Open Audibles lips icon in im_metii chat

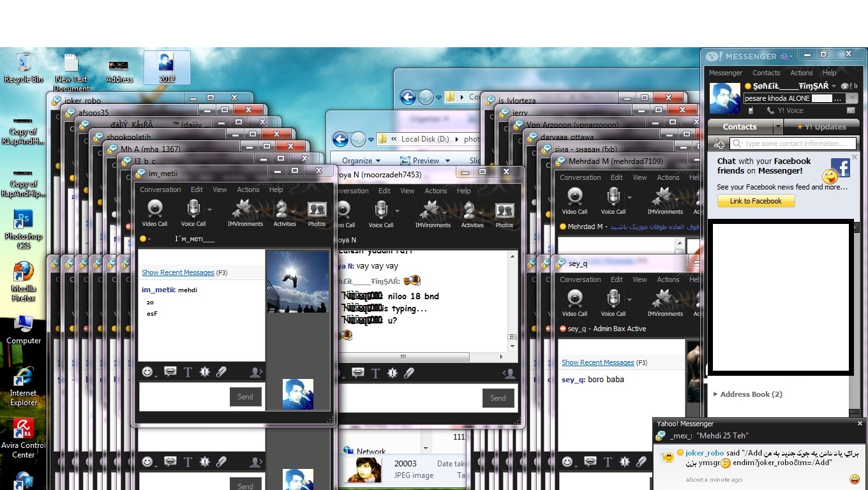click(170, 372)
